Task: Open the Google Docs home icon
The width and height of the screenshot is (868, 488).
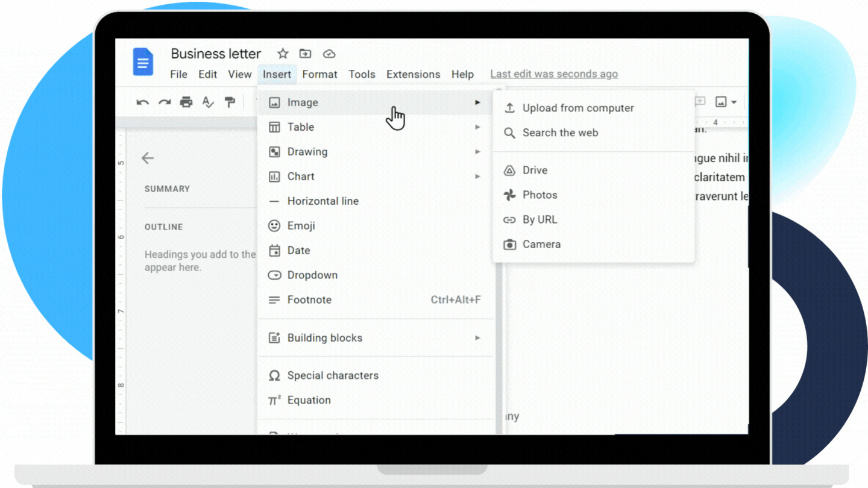Action: tap(143, 62)
